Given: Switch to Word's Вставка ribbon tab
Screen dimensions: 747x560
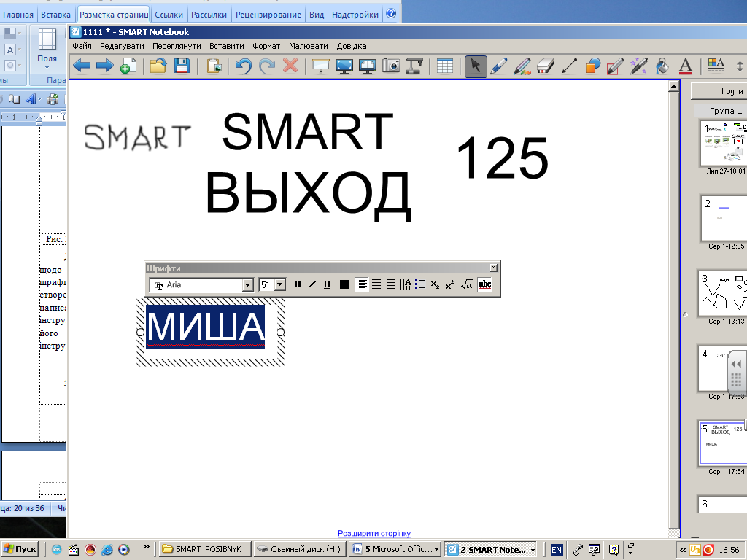Looking at the screenshot, I should 55,15.
